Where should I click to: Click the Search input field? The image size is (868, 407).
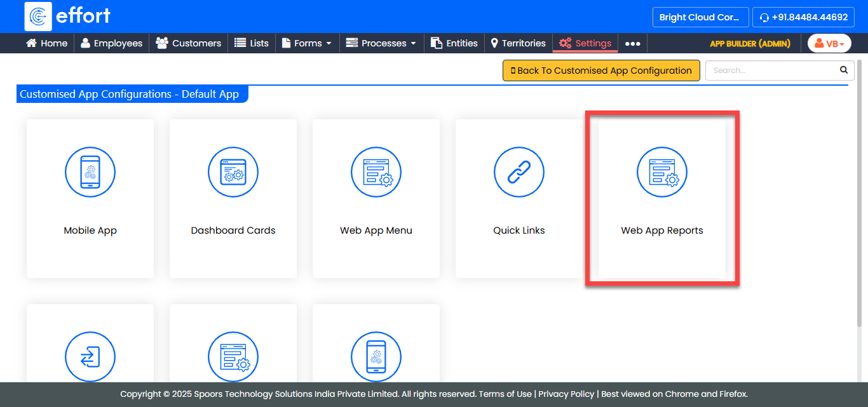click(x=772, y=70)
